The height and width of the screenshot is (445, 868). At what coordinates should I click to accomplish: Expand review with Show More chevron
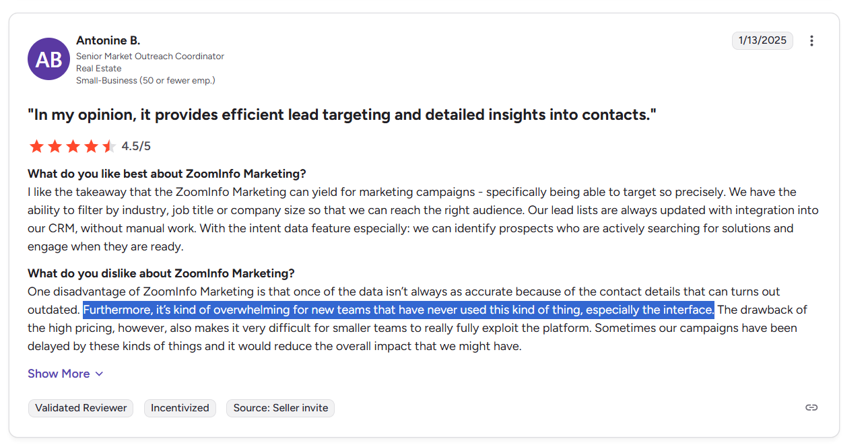(99, 374)
